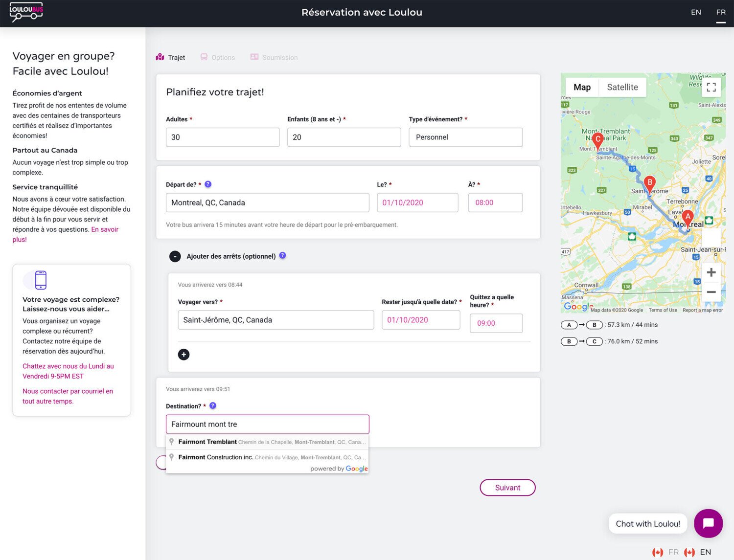Screen dimensions: 734x560
Task: Switch language to EN in header
Action: pyautogui.click(x=696, y=12)
